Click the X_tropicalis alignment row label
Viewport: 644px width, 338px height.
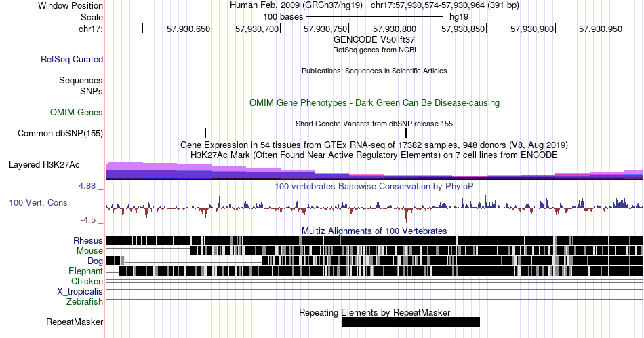pyautogui.click(x=80, y=292)
